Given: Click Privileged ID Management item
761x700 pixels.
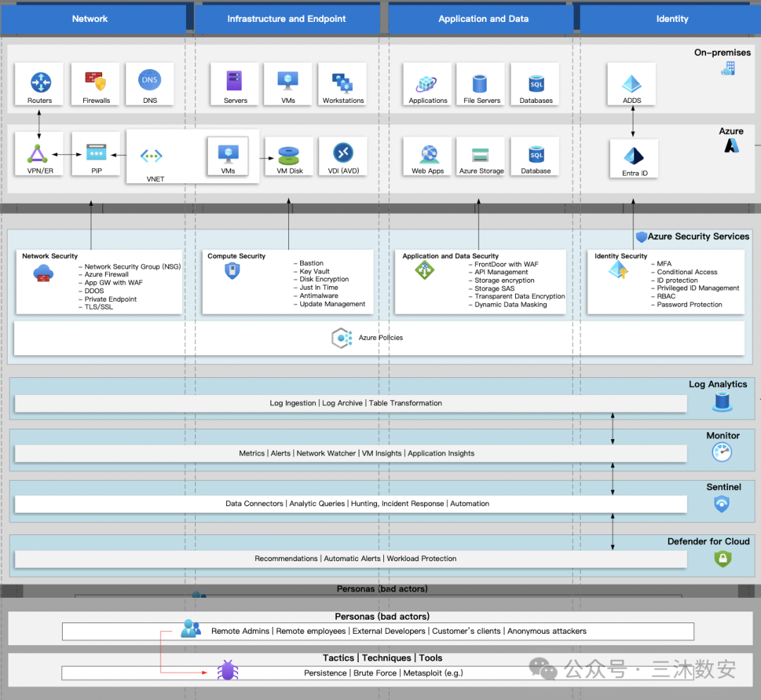Looking at the screenshot, I should (x=698, y=288).
